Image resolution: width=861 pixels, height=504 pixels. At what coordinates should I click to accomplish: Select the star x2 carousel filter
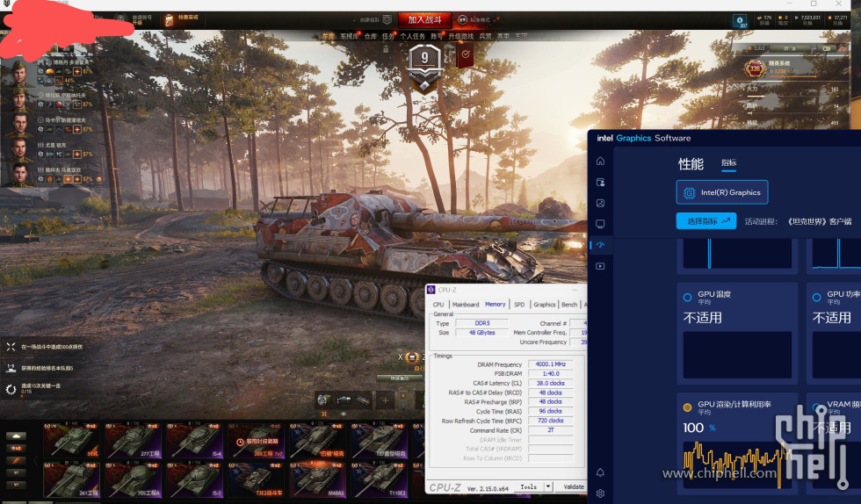(16, 448)
